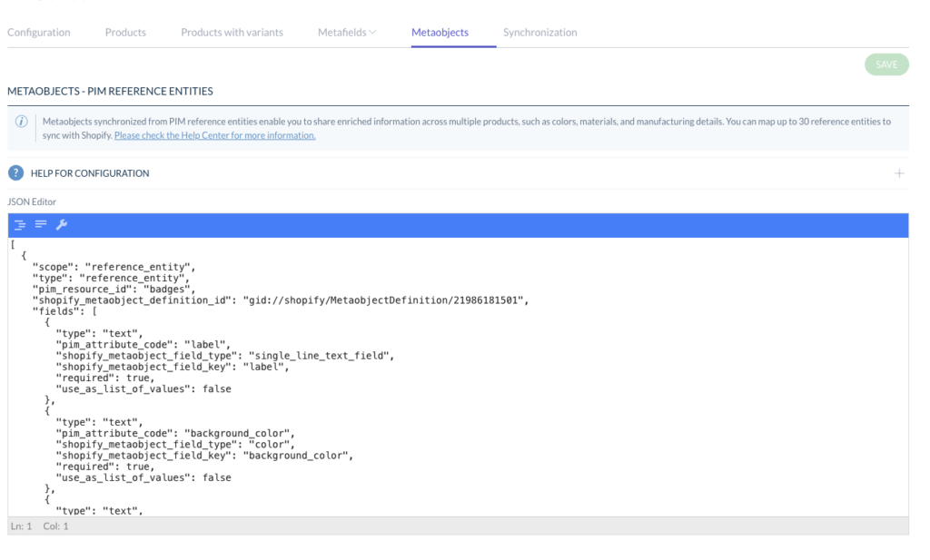Click the Help for Configuration heading
930x560 pixels.
click(89, 173)
